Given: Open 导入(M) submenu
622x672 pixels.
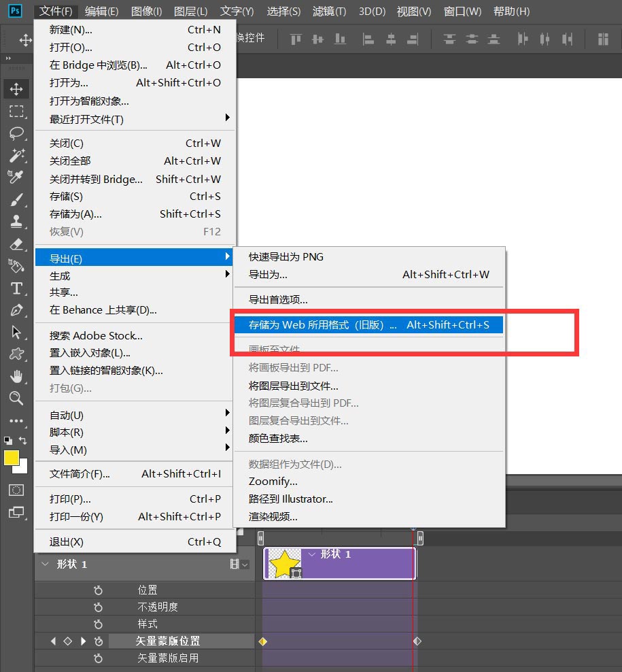Looking at the screenshot, I should tap(135, 450).
